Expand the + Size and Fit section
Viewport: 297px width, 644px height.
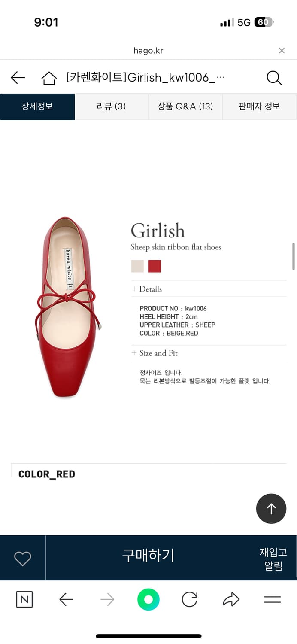click(155, 353)
